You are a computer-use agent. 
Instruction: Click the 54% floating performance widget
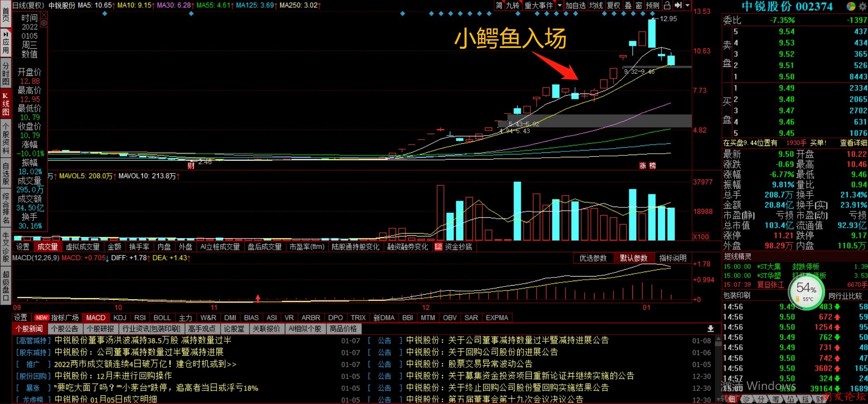[807, 291]
